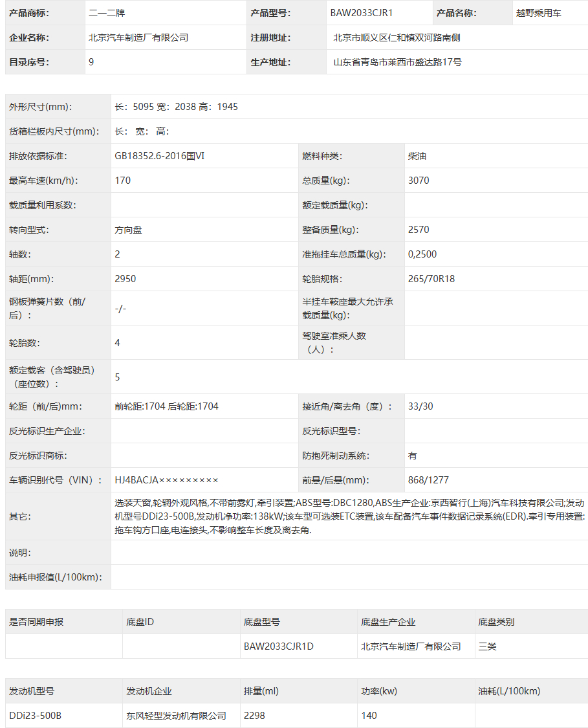Click trailer mass value 0,2500
The height and width of the screenshot is (728, 588).
422,254
